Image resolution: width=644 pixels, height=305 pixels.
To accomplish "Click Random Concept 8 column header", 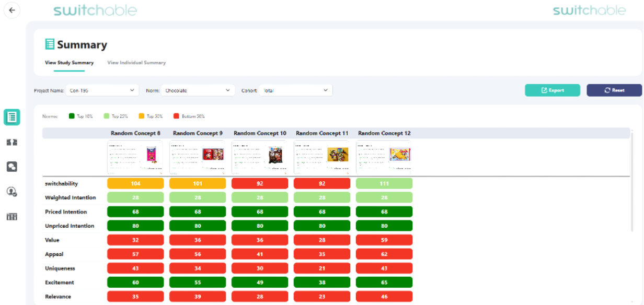I will tap(135, 133).
